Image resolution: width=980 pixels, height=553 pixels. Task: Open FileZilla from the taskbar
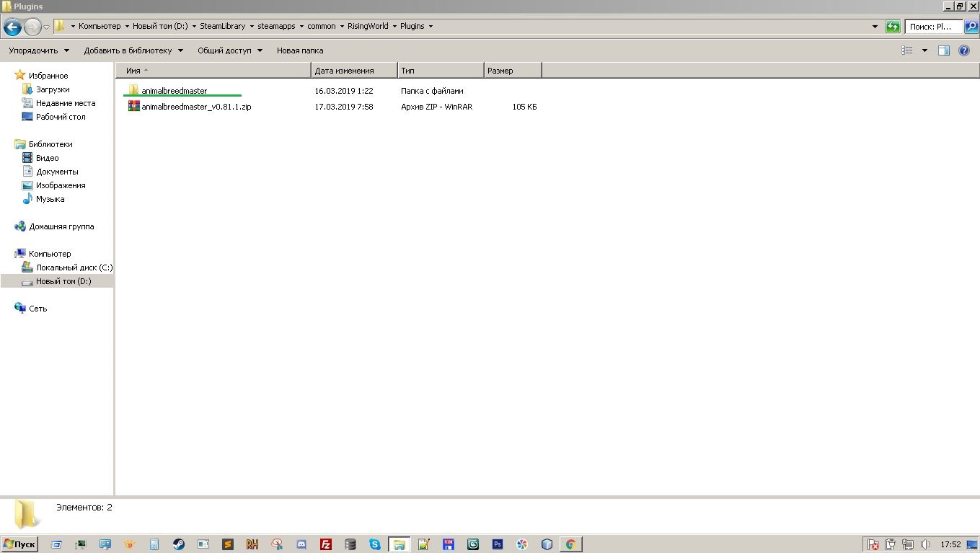coord(326,544)
